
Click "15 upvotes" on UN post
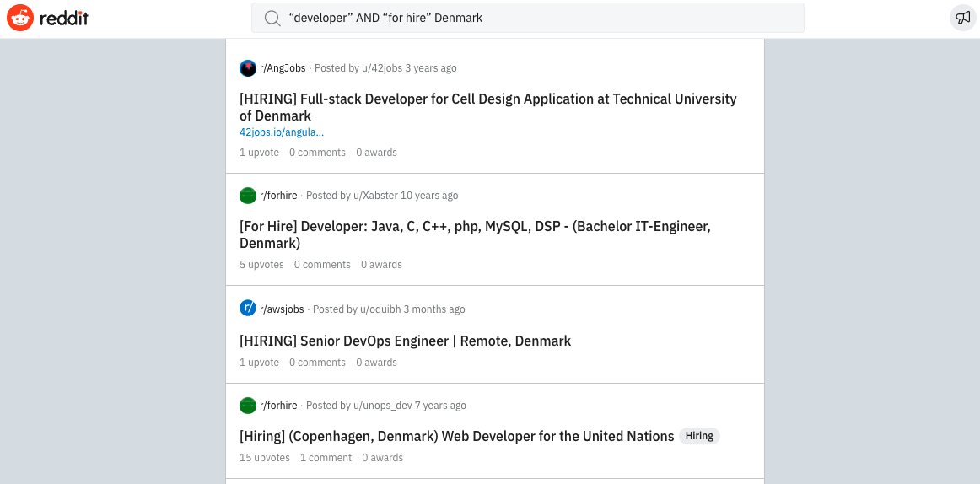pyautogui.click(x=264, y=458)
